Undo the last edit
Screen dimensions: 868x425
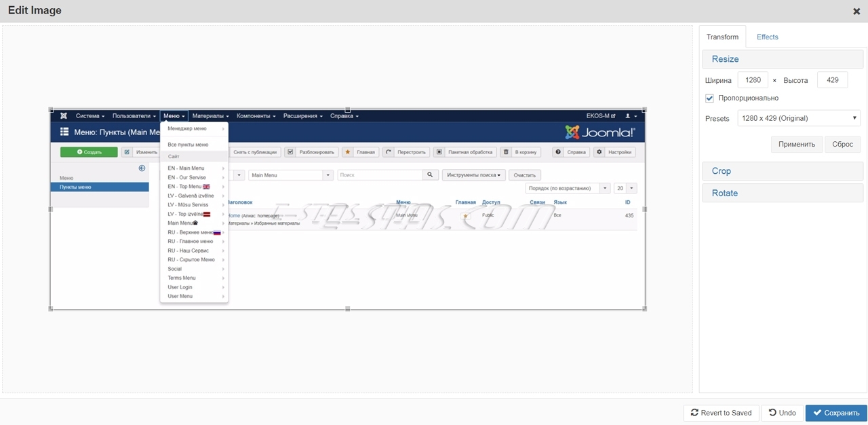point(783,413)
